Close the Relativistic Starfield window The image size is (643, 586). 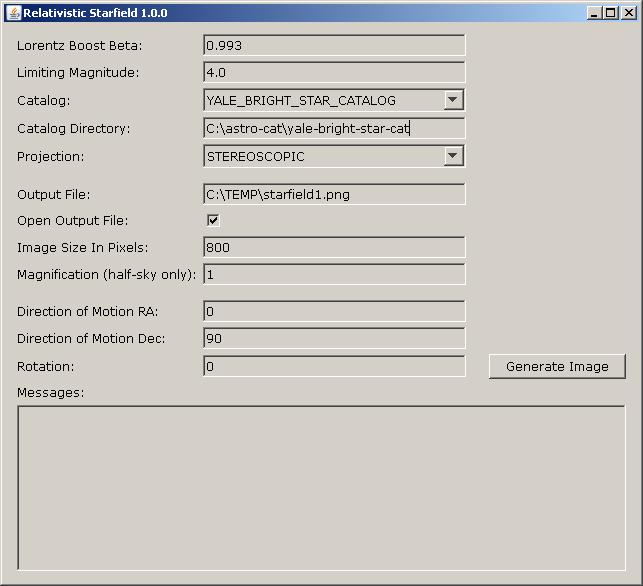coord(627,13)
